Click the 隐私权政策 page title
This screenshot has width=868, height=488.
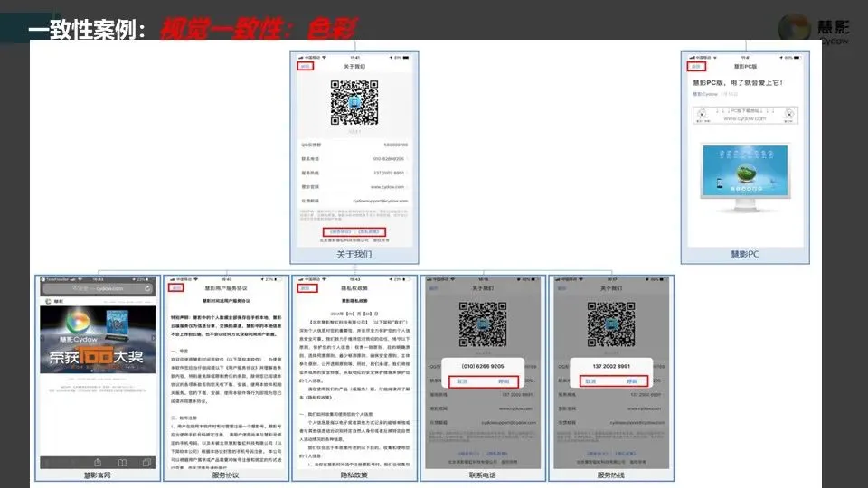(354, 288)
